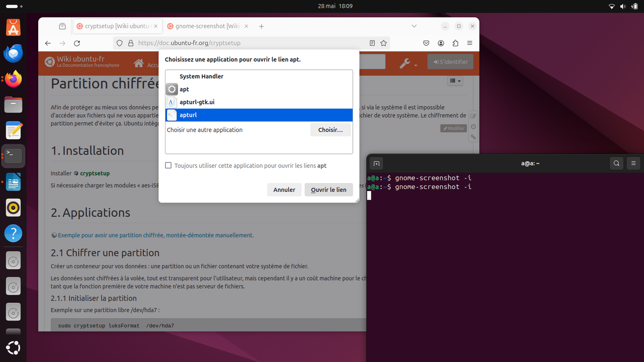This screenshot has height=362, width=644.
Task: Launch Thunderbird mail from the dock
Action: point(13,53)
